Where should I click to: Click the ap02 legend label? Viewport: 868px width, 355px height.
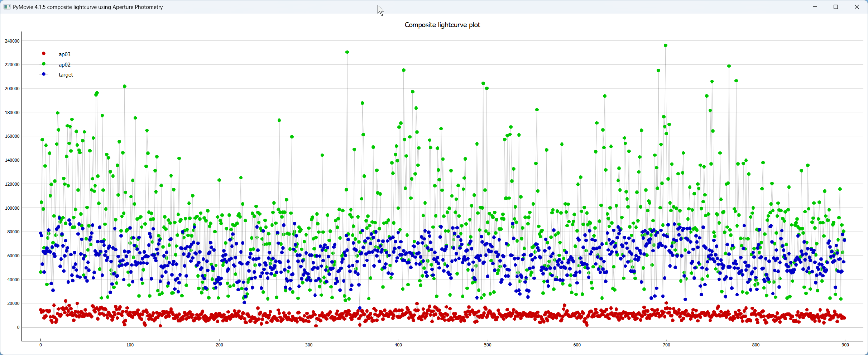tap(64, 65)
